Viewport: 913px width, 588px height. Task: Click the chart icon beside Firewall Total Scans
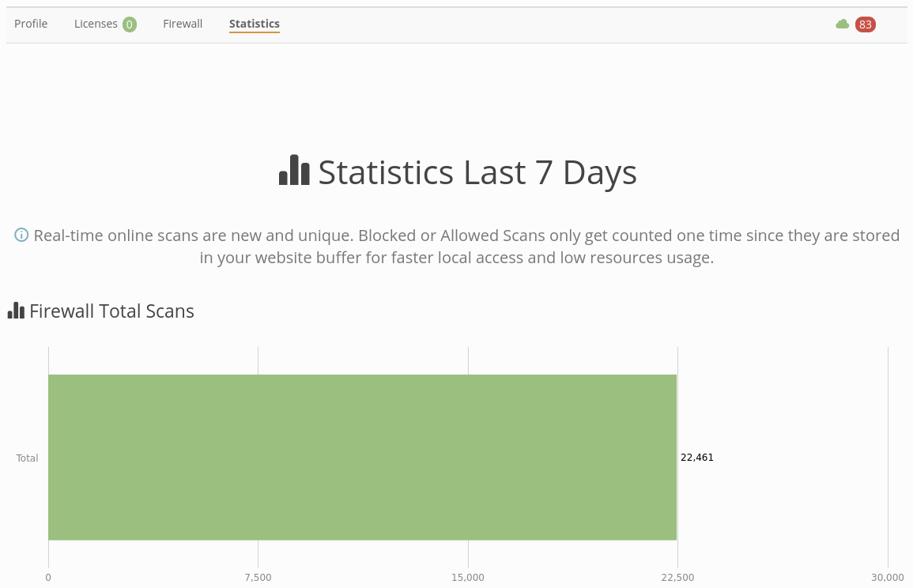16,310
